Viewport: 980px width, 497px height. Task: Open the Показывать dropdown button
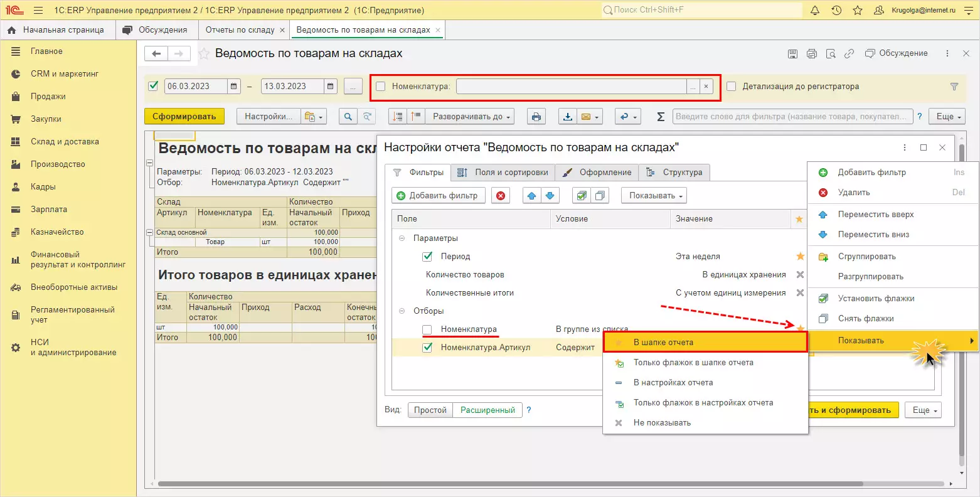pos(654,196)
